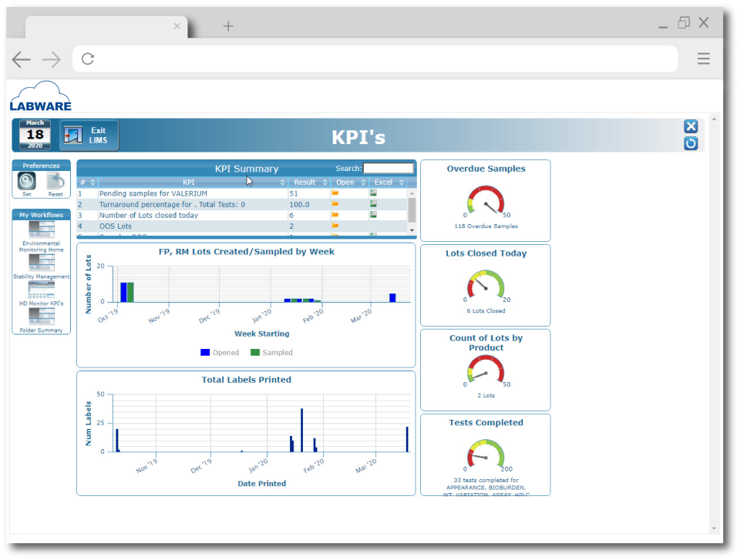Viewport: 740px width, 560px height.
Task: Open the browser hamburger menu
Action: click(x=703, y=59)
